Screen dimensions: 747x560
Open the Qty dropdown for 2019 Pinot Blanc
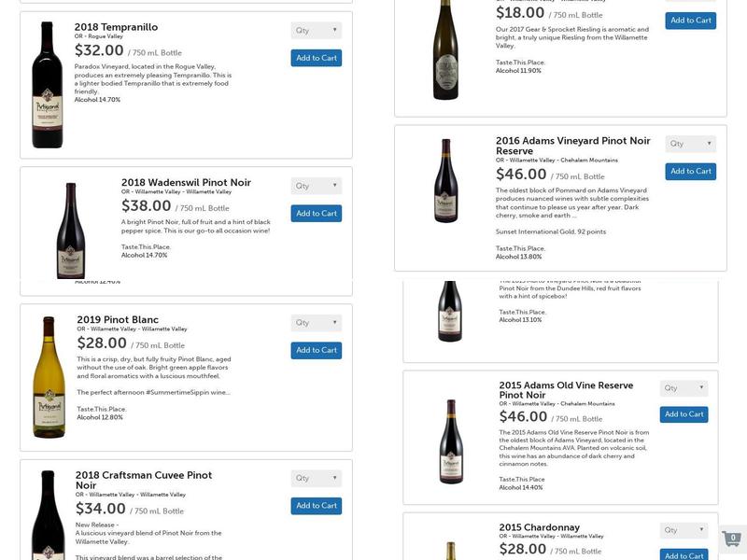pos(315,323)
